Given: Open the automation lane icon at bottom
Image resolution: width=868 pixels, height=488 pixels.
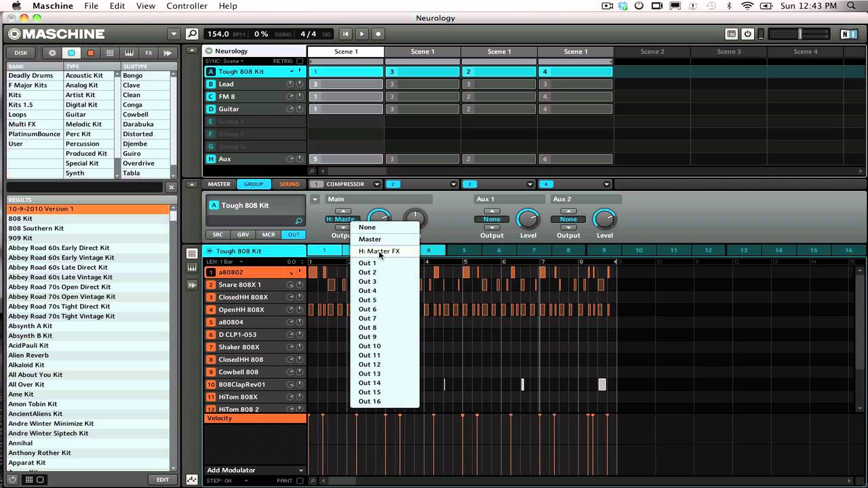Looking at the screenshot, I should [192, 479].
